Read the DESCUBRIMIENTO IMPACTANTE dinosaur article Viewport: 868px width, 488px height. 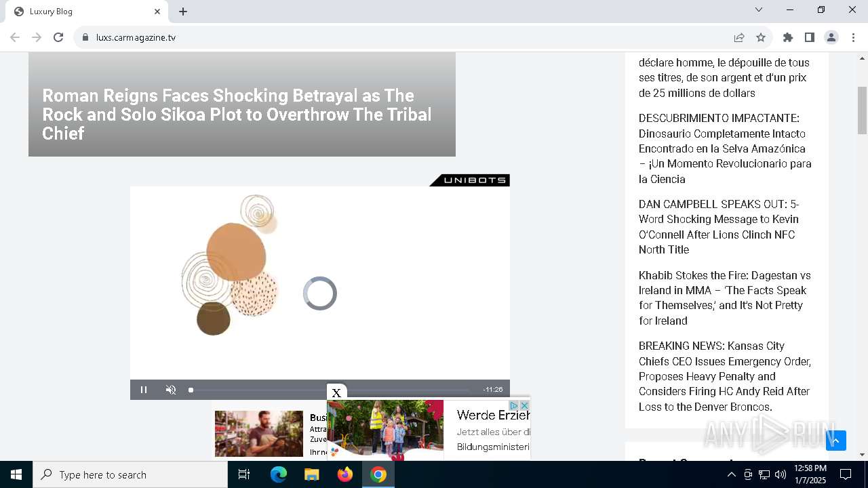725,148
